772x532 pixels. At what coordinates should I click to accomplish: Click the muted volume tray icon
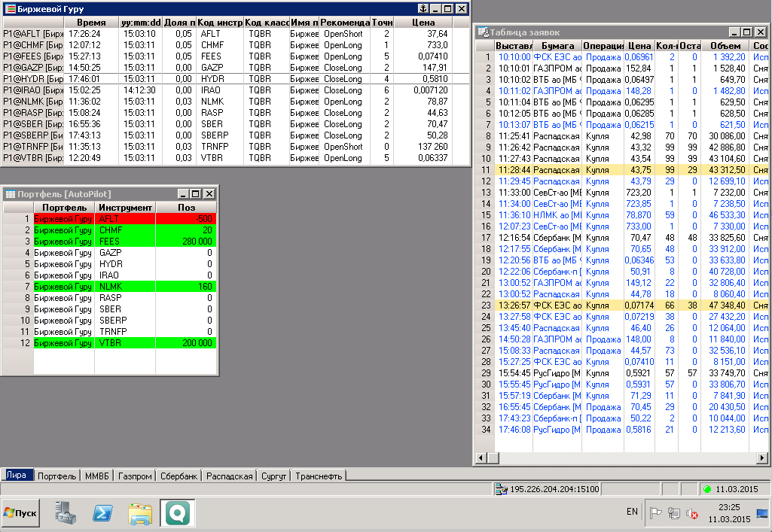pos(692,513)
